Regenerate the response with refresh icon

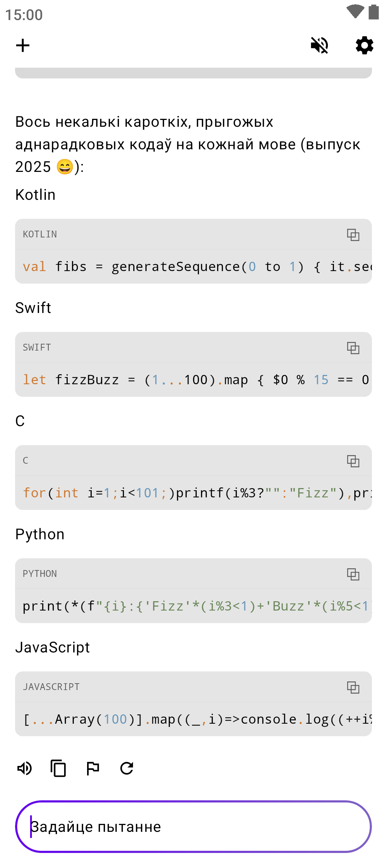click(x=127, y=768)
